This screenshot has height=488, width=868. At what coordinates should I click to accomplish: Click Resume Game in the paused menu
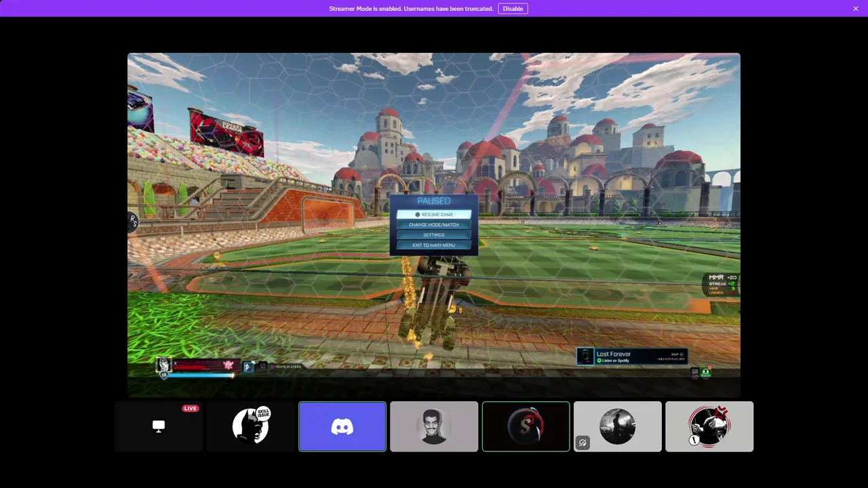click(434, 214)
